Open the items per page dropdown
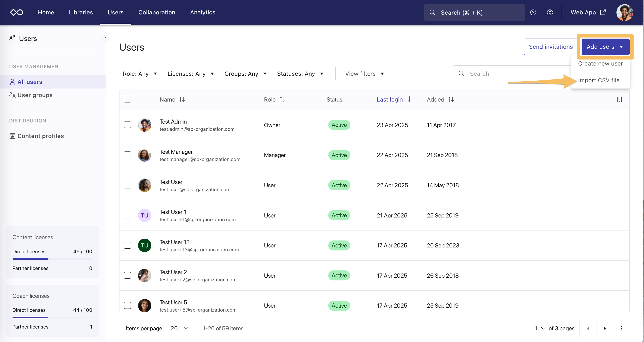This screenshot has width=644, height=342. click(x=179, y=328)
